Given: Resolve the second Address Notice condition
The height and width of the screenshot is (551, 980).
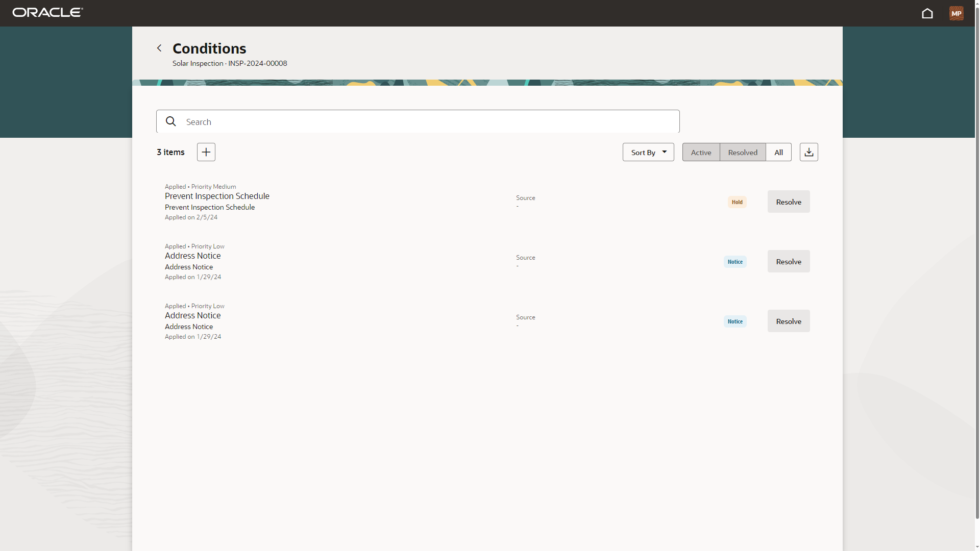Looking at the screenshot, I should [x=788, y=321].
